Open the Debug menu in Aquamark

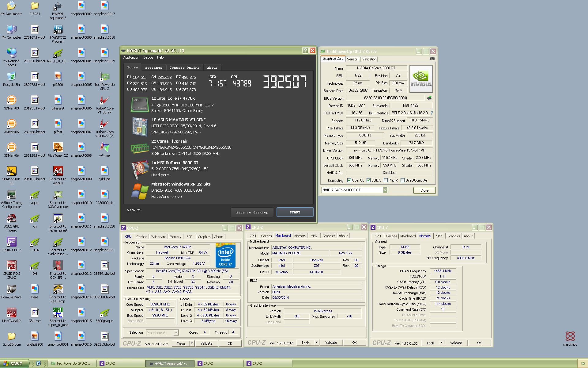pyautogui.click(x=148, y=57)
